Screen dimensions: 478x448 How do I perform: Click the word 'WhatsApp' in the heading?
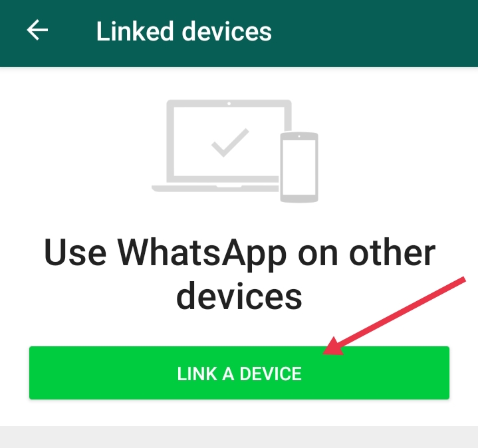(202, 253)
